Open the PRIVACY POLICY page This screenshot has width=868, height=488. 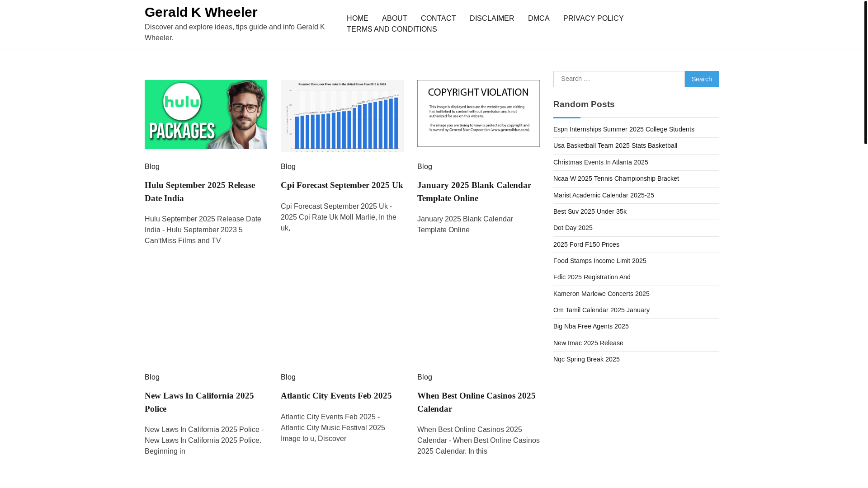593,19
